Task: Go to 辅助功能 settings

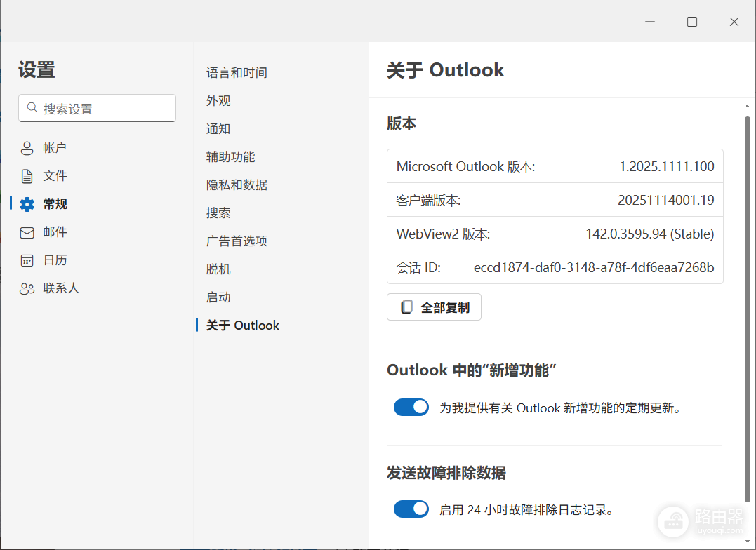Action: 230,157
